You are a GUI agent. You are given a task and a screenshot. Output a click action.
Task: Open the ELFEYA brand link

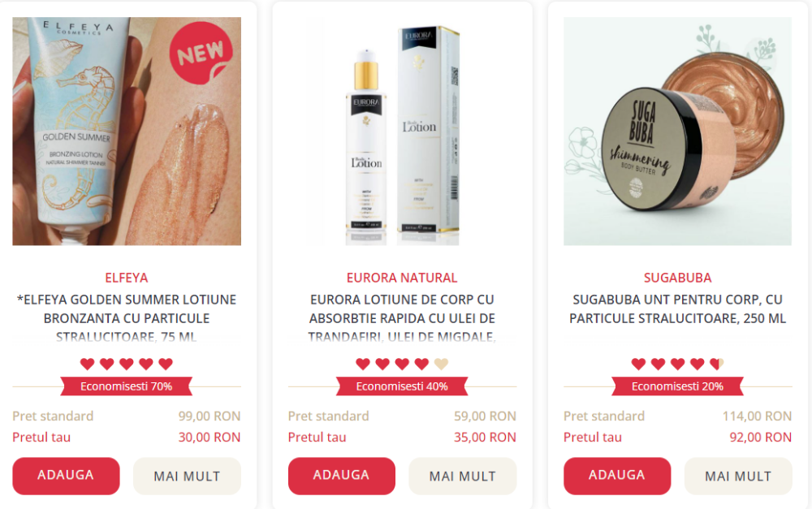tap(127, 278)
